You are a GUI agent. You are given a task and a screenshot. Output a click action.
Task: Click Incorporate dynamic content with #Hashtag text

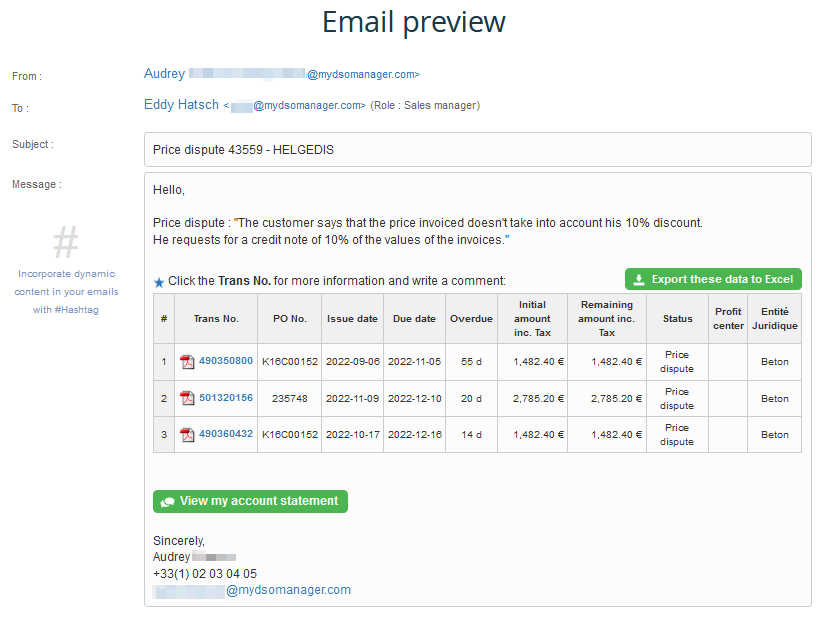66,291
